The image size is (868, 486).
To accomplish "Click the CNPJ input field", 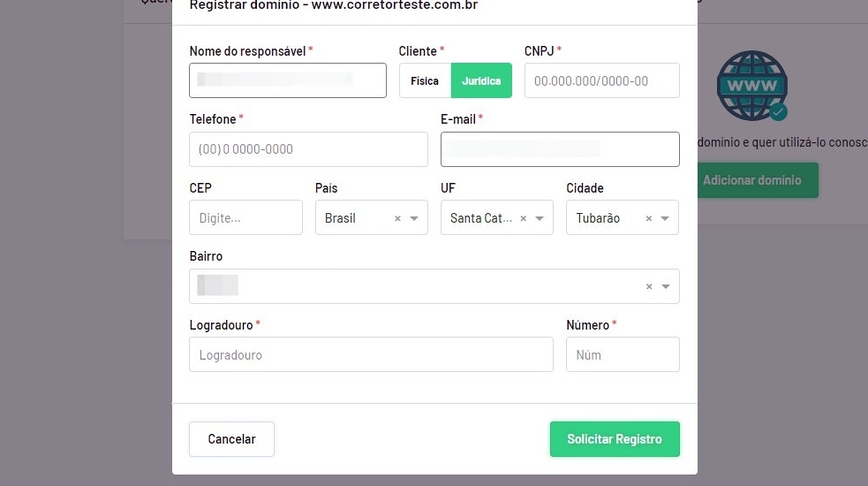I will tap(601, 80).
